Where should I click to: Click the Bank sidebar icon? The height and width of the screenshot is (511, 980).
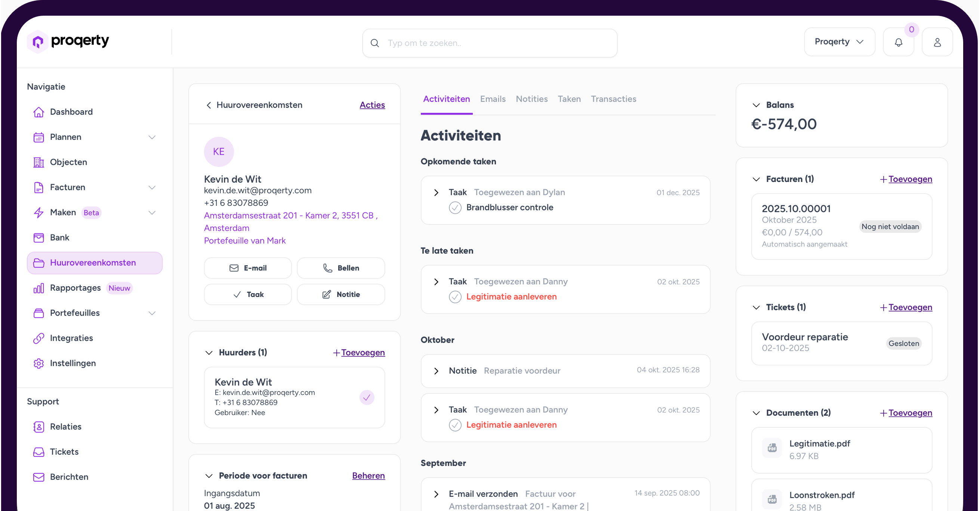[38, 238]
